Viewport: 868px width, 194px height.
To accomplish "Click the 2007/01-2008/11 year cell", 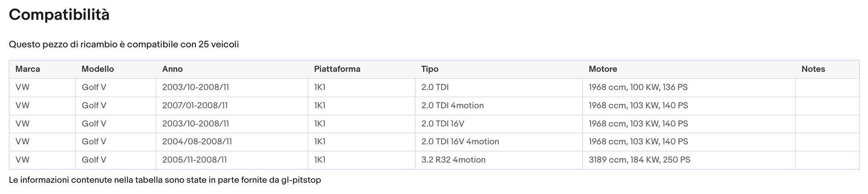I will [x=231, y=106].
